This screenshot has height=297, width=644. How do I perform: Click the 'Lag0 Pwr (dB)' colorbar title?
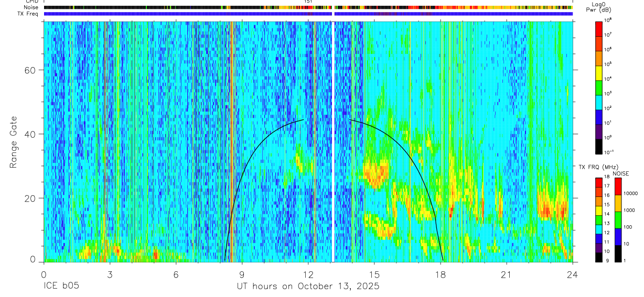pyautogui.click(x=599, y=7)
